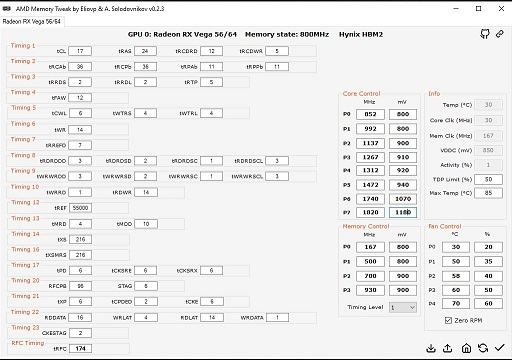Click the RFCPB value field
This screenshot has width=512, height=360.
point(80,286)
